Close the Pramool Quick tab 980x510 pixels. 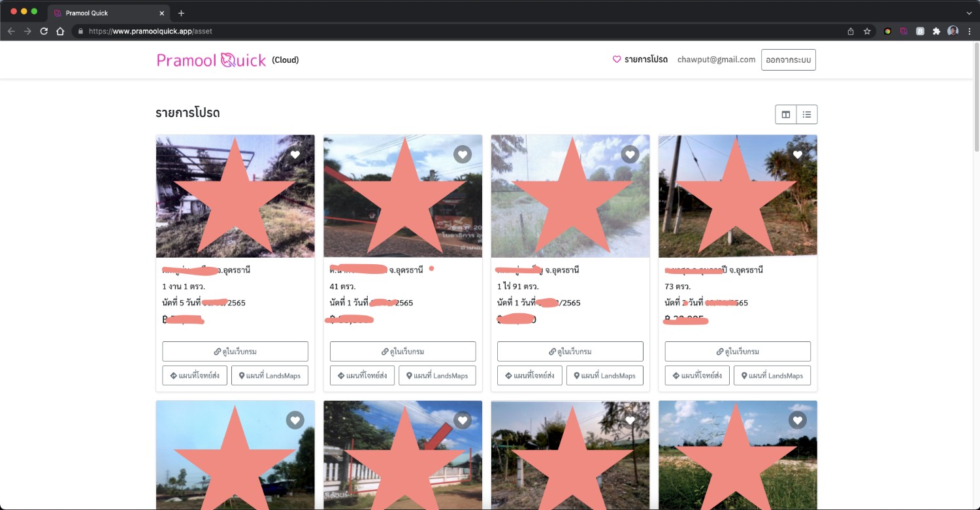click(162, 13)
